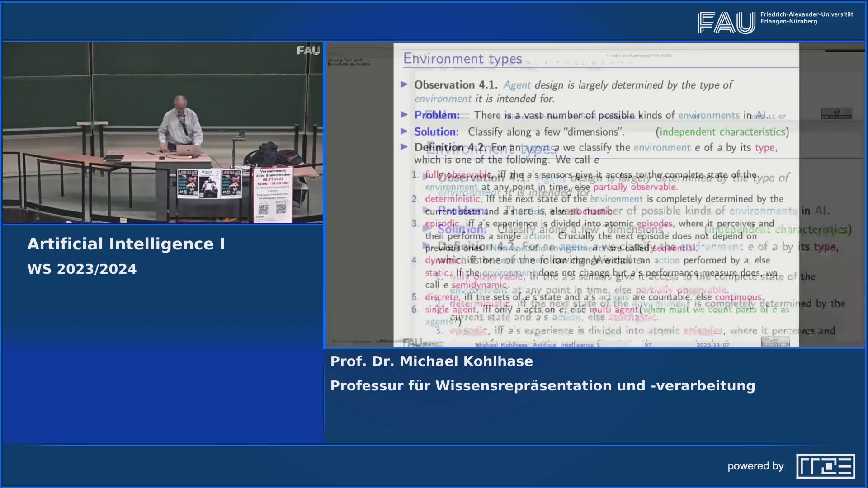
Task: Click the triangle bullet before Solution
Action: [404, 131]
